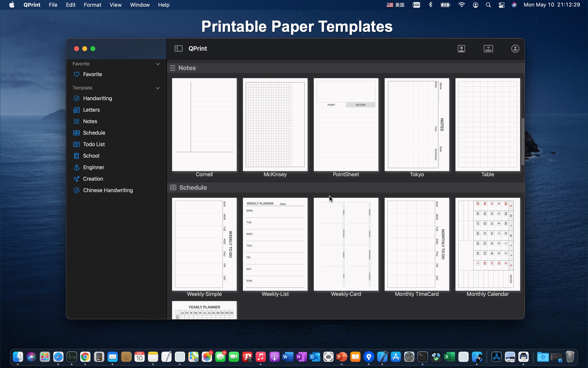Open the QPrint application menu

[x=32, y=5]
